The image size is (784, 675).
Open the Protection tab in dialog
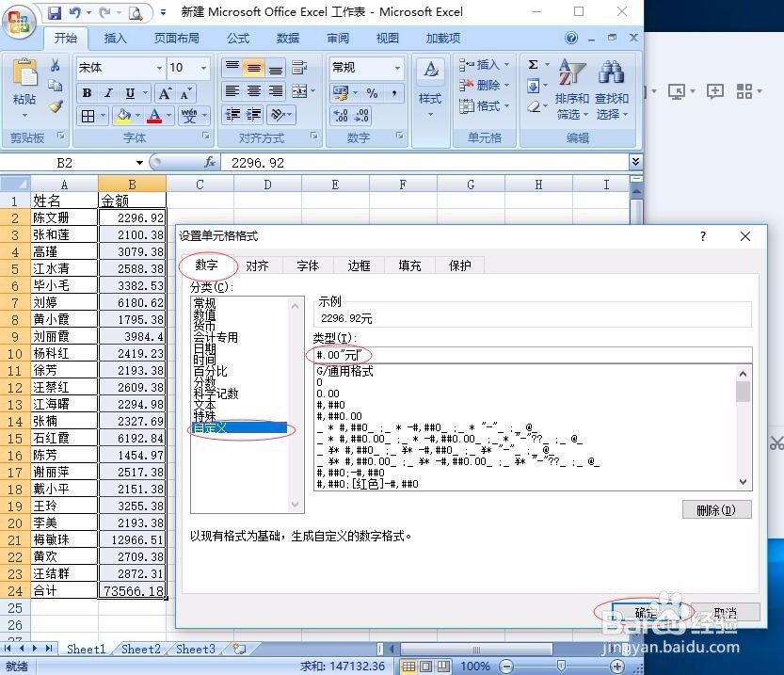click(459, 265)
